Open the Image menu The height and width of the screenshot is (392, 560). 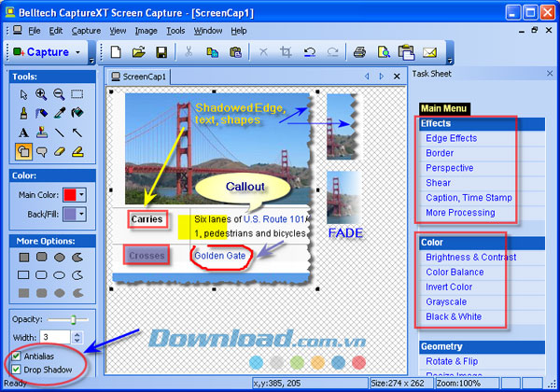click(146, 31)
